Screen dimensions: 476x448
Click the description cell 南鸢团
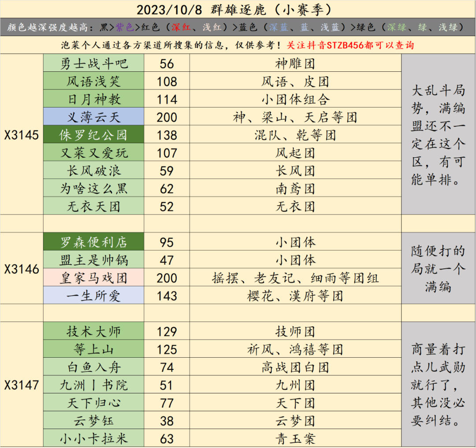[x=295, y=189]
